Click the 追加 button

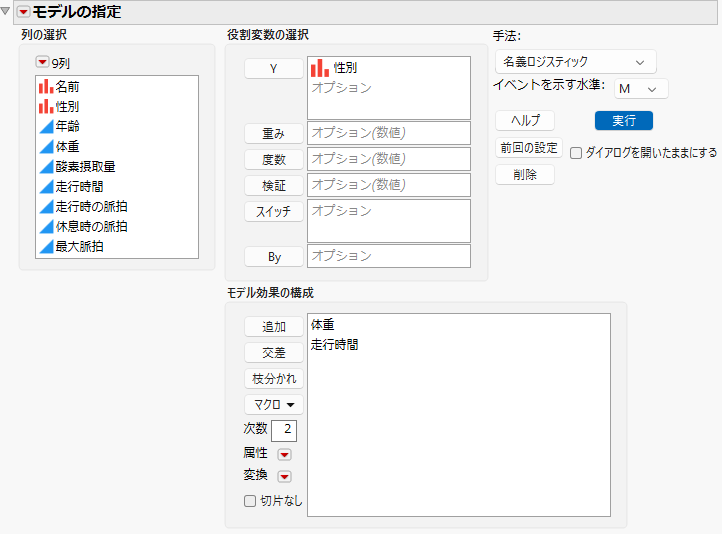click(274, 326)
